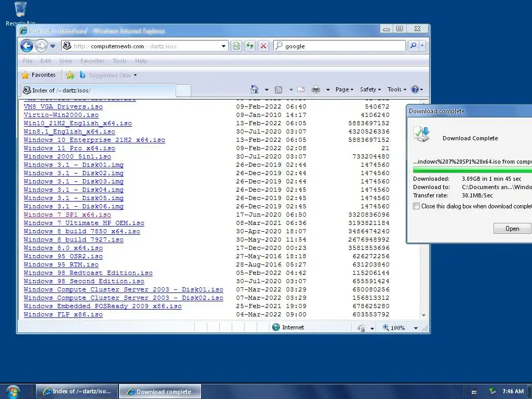The height and width of the screenshot is (399, 532).
Task: Open the Tools menu in menu bar
Action: 119,61
